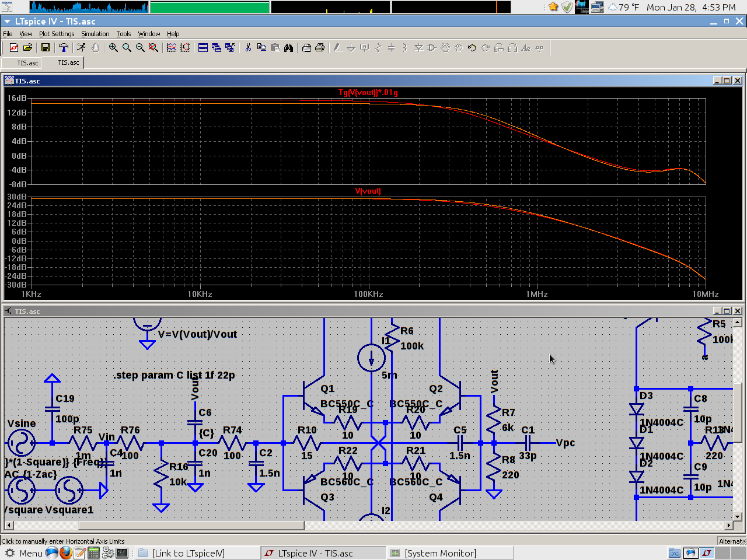Open the View menu

click(26, 34)
